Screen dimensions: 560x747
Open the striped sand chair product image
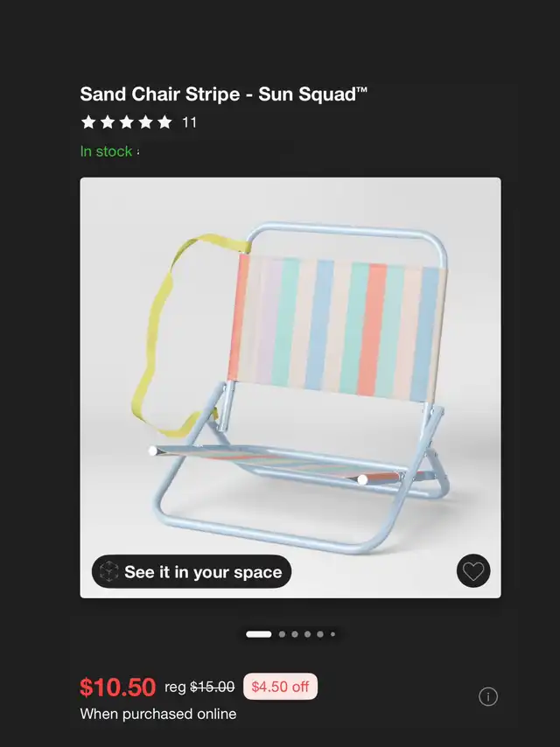pyautogui.click(x=290, y=387)
